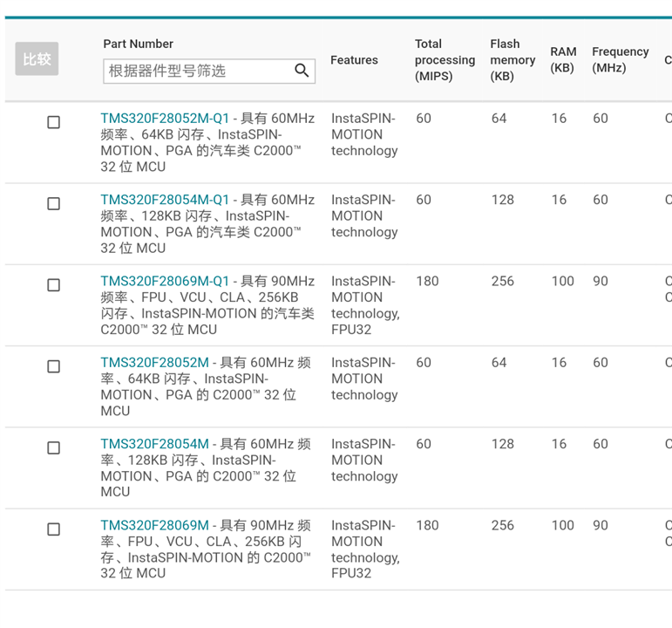The width and height of the screenshot is (672, 628).
Task: Tick the checkbox for the TMS320F28052M row (64KB, no Q1)
Action: tap(53, 366)
